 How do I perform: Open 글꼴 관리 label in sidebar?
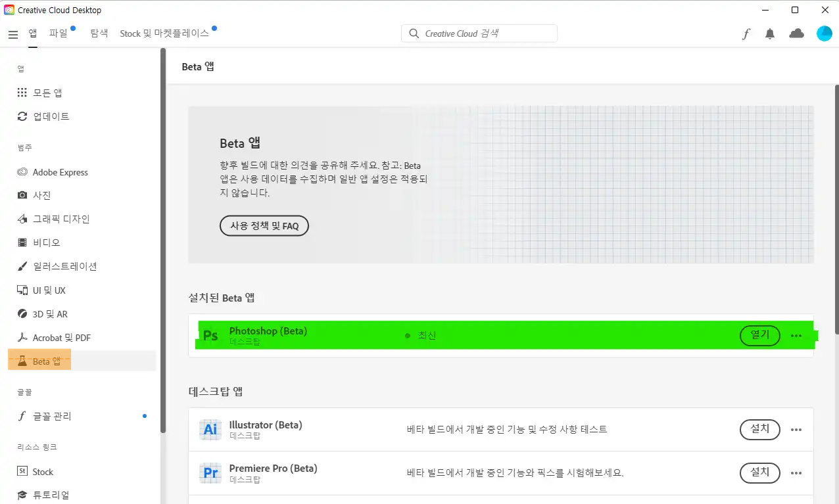click(x=53, y=416)
